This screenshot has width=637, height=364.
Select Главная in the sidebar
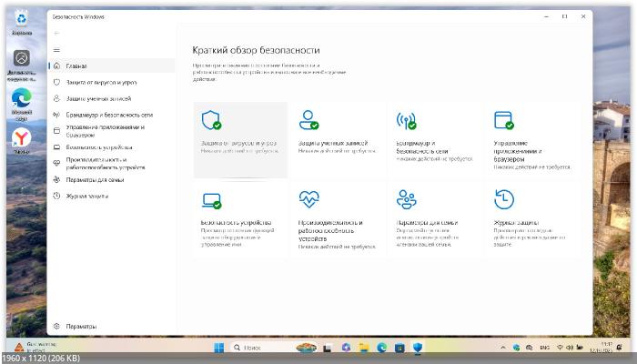(x=76, y=66)
